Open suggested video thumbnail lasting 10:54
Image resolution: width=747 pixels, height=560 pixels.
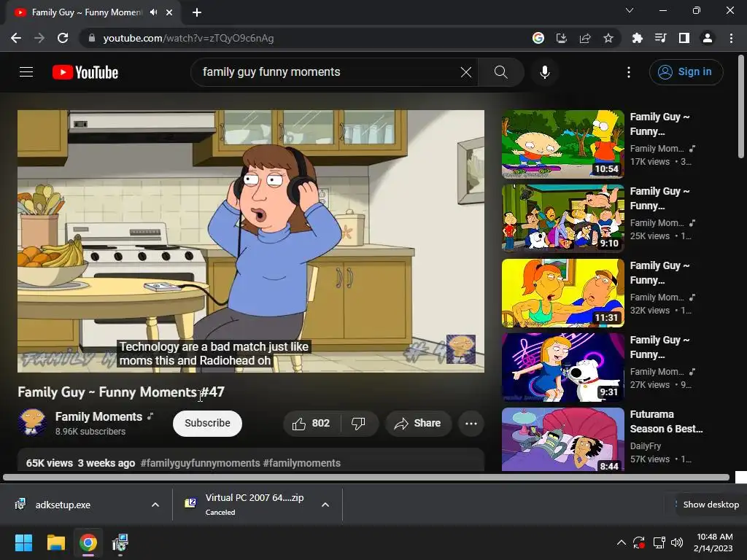(562, 144)
